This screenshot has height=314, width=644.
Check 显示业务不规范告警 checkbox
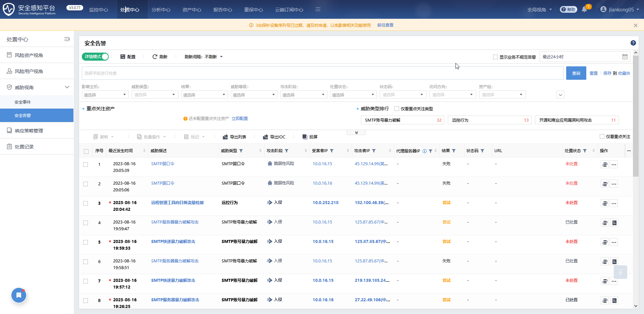point(495,57)
